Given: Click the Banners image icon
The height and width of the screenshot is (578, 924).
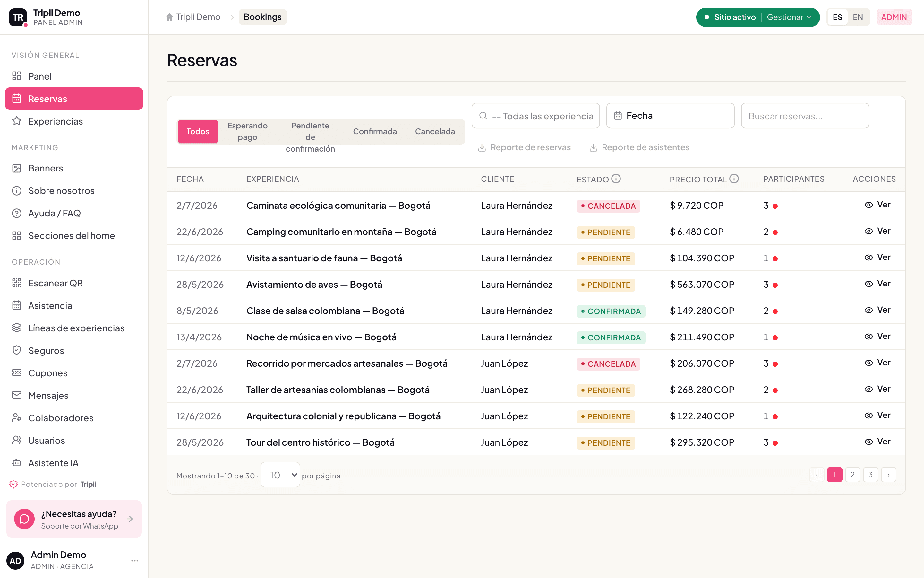Looking at the screenshot, I should point(16,168).
